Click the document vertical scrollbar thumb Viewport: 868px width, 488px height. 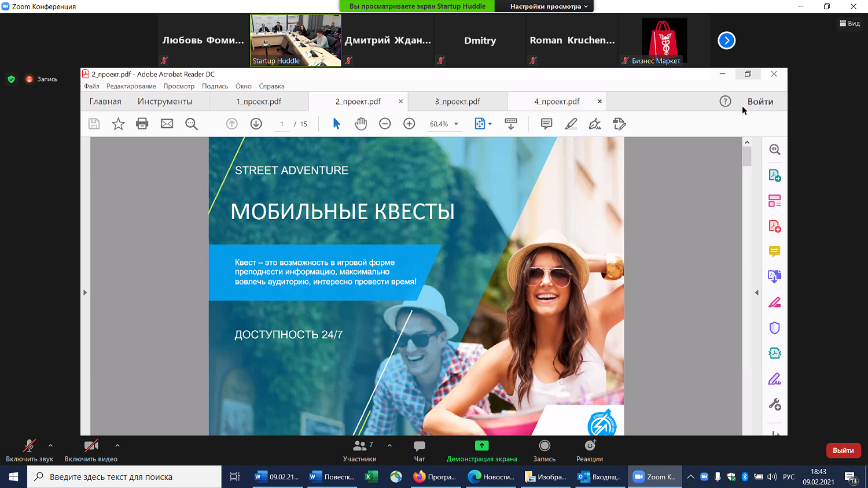click(x=747, y=157)
